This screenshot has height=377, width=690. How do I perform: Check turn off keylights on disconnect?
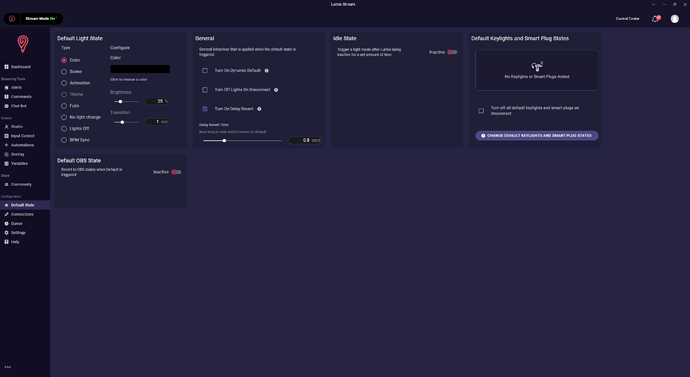pyautogui.click(x=481, y=111)
